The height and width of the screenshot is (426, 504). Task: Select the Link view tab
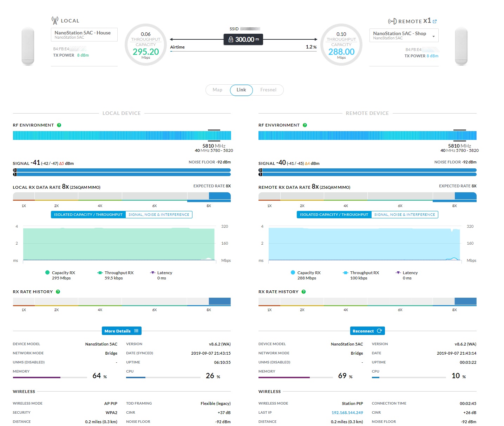coord(241,90)
